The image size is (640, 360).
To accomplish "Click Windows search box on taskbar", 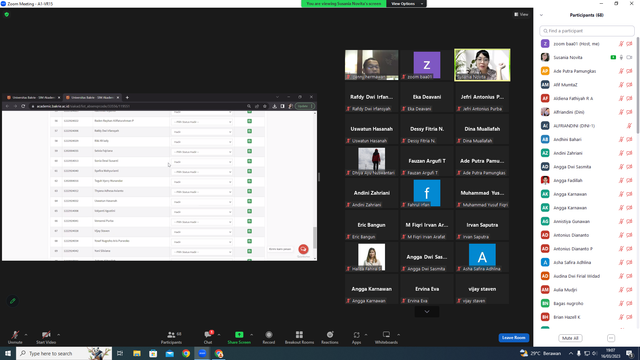I will tap(64, 353).
